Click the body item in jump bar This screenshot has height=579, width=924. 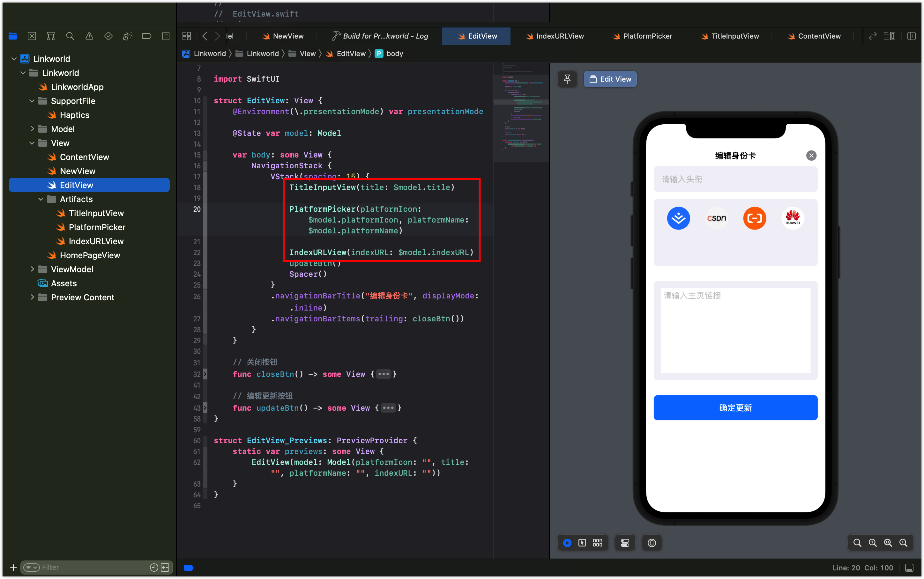click(x=390, y=54)
